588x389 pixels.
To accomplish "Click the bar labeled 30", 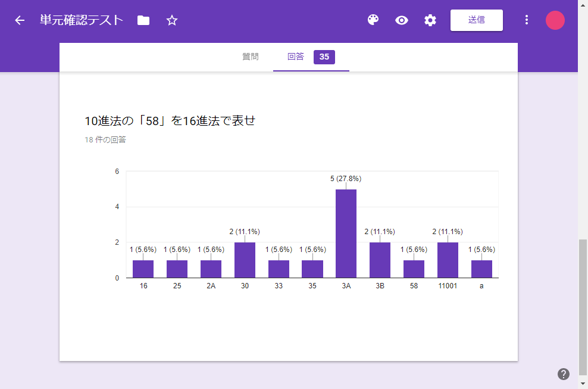I will [245, 260].
